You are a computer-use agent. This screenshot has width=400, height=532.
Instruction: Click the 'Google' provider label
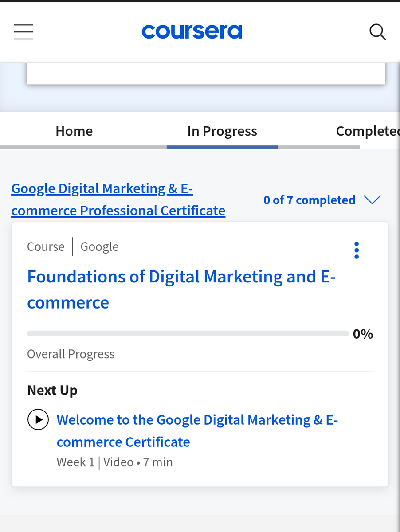[x=99, y=247]
